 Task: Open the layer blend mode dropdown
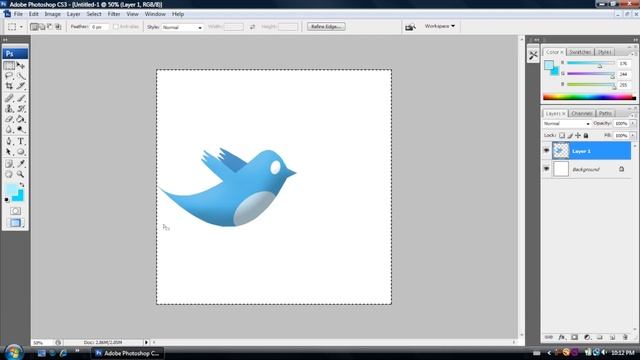(567, 124)
